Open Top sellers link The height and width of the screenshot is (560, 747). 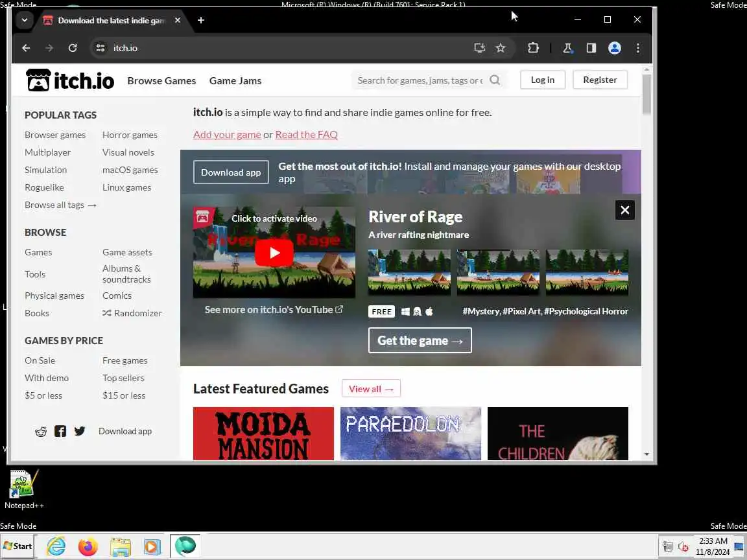tap(123, 378)
